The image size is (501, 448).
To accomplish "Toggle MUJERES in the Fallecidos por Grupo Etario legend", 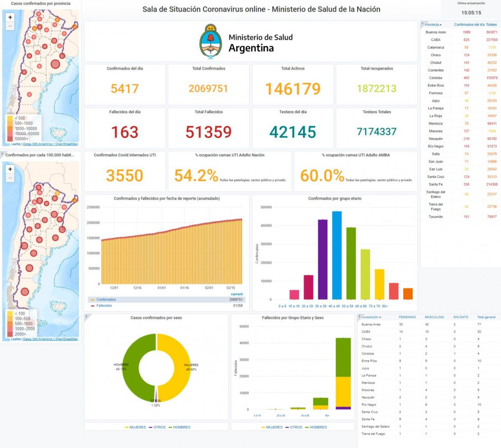I will point(274,427).
